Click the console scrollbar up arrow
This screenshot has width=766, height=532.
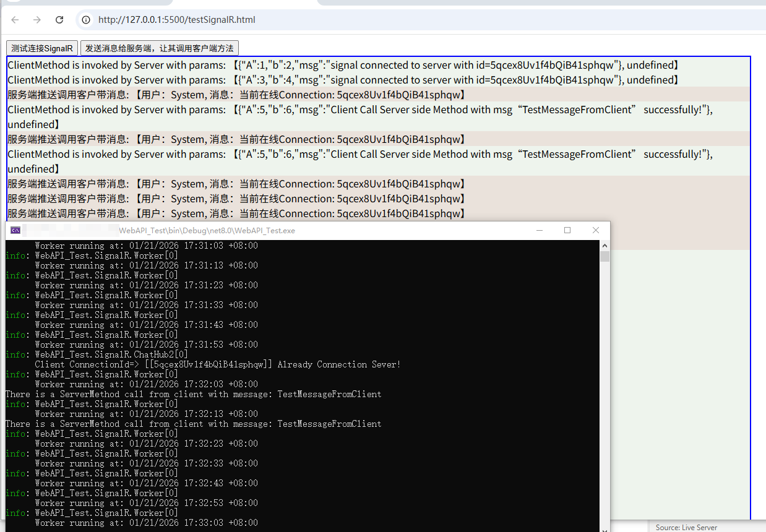click(605, 246)
